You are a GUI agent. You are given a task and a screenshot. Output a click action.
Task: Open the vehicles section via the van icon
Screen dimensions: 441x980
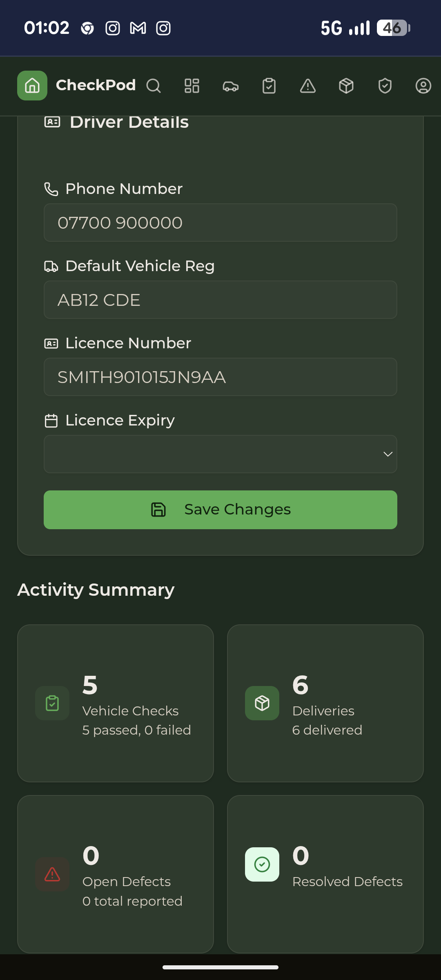coord(230,86)
